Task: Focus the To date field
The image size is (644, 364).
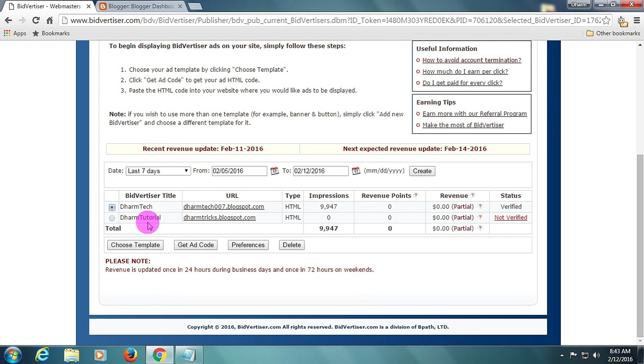Action: [320, 171]
